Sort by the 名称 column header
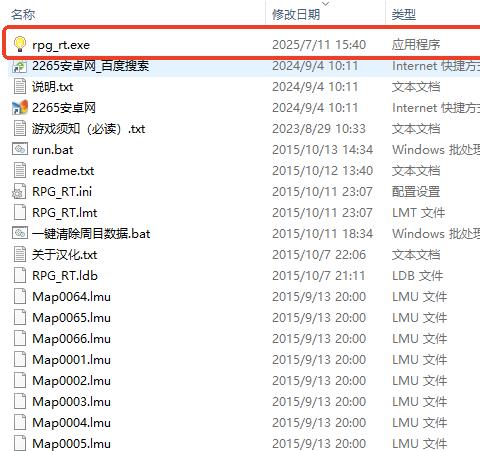Screen dimensions: 480x451 click(x=23, y=14)
